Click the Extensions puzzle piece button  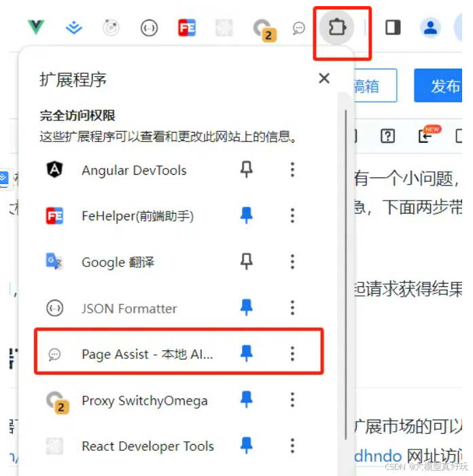[x=337, y=28]
